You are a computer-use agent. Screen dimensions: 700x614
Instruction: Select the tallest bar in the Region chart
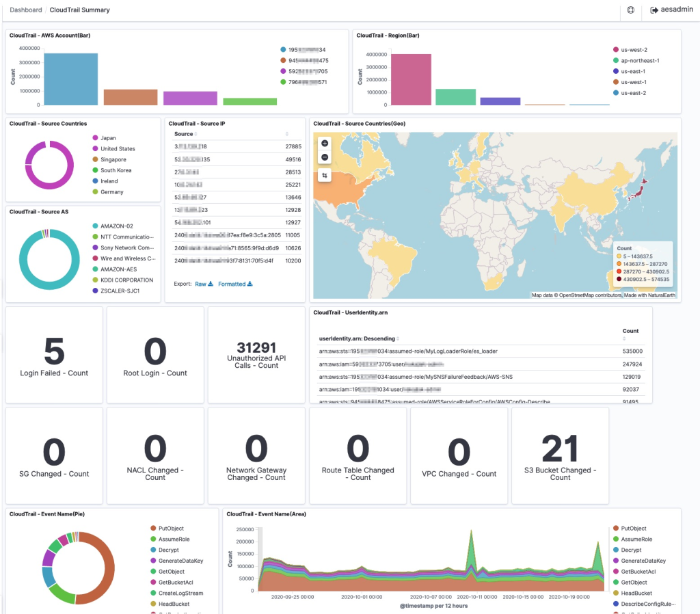pyautogui.click(x=410, y=79)
